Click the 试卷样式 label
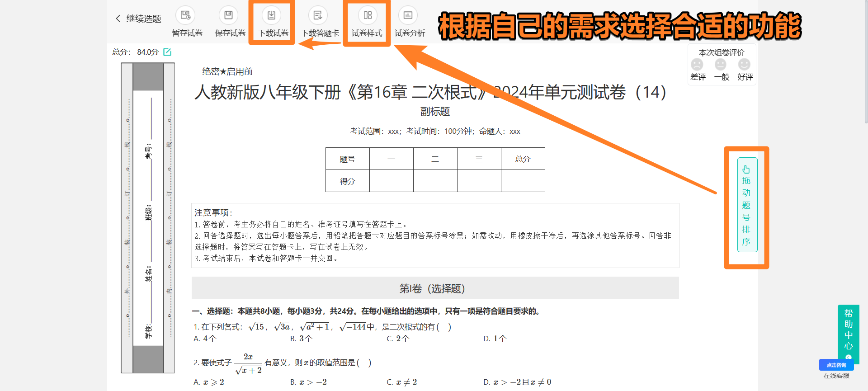The height and width of the screenshot is (391, 868). pyautogui.click(x=367, y=33)
